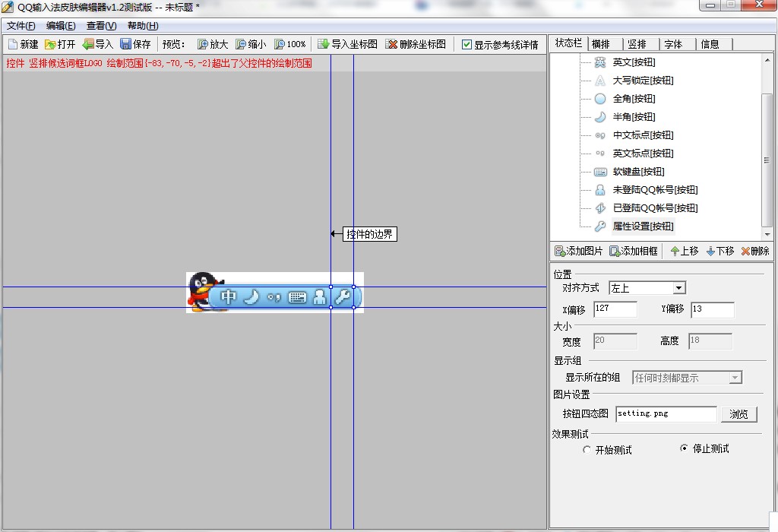The image size is (778, 532).
Task: Move item up with 上移
Action: click(x=685, y=251)
